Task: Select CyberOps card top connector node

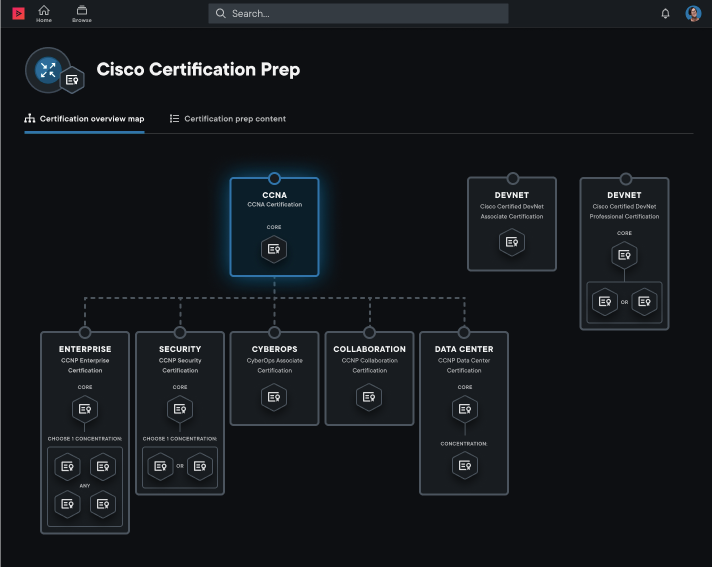Action: [274, 332]
